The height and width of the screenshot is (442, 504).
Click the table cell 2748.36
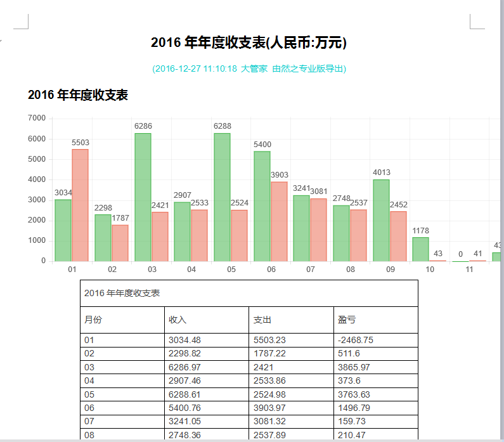click(x=207, y=434)
